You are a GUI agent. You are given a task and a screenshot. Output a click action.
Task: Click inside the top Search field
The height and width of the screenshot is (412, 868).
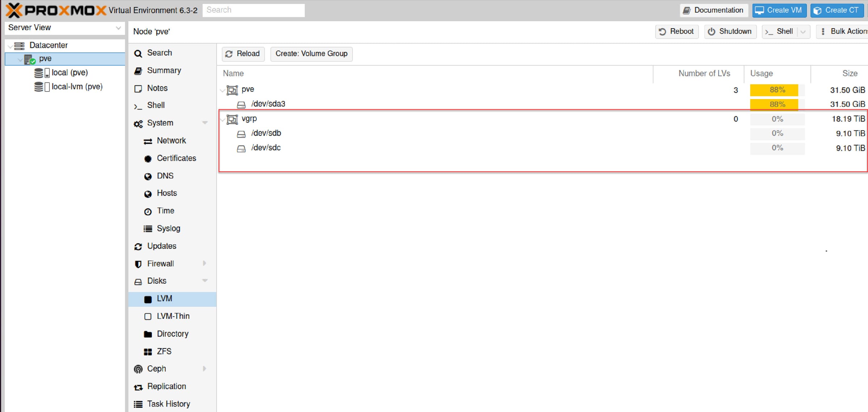(253, 10)
